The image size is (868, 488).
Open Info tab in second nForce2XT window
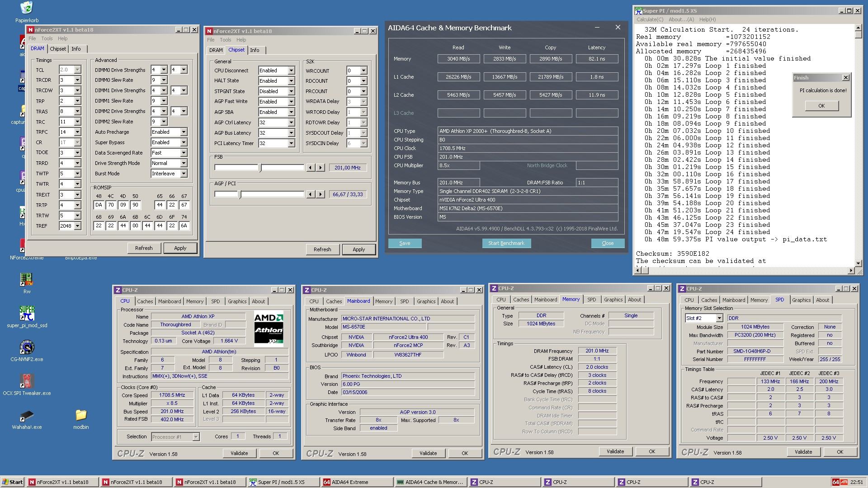coord(255,50)
